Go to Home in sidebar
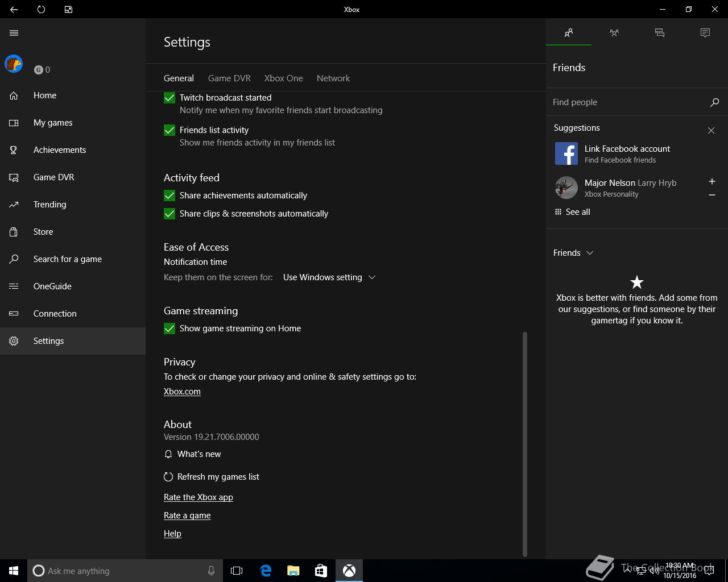728x582 pixels. (73, 95)
